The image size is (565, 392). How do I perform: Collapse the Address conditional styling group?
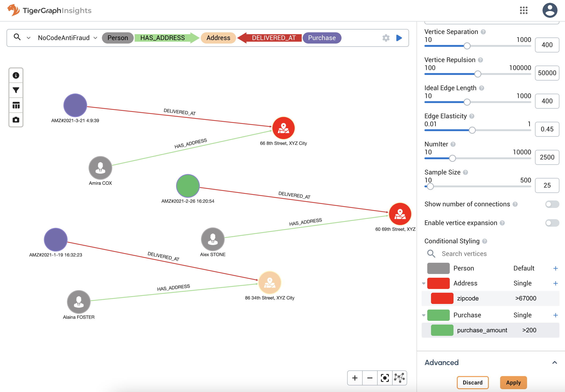pyautogui.click(x=424, y=283)
